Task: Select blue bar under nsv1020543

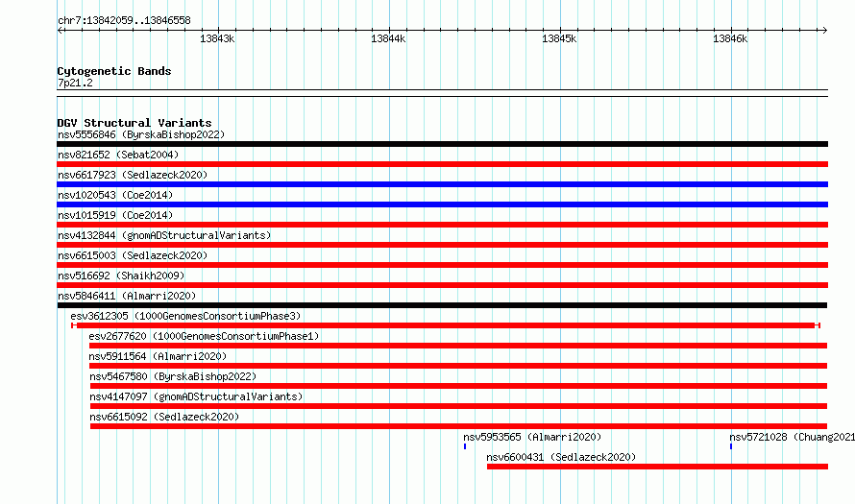Action: coord(442,204)
